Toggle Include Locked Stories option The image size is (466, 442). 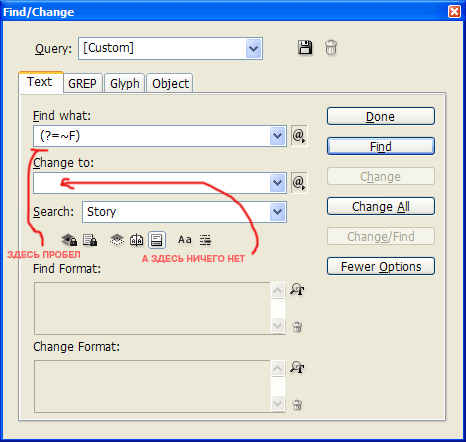click(90, 240)
